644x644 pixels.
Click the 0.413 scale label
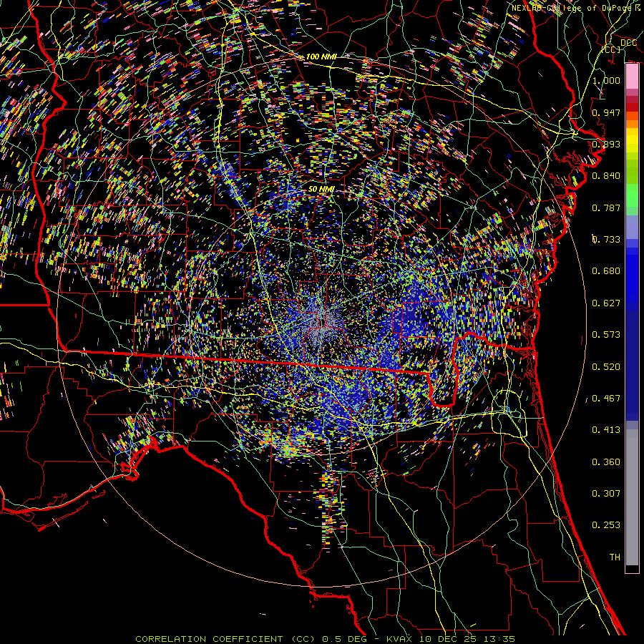[606, 430]
